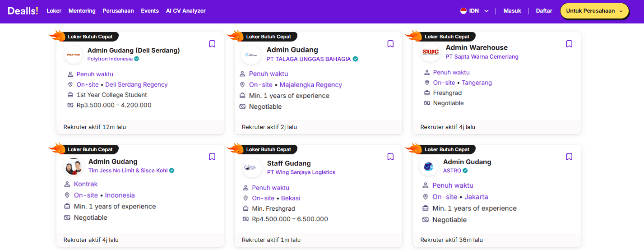The width and height of the screenshot is (644, 250).
Task: Open the Staff Gudang job title
Action: point(289,163)
